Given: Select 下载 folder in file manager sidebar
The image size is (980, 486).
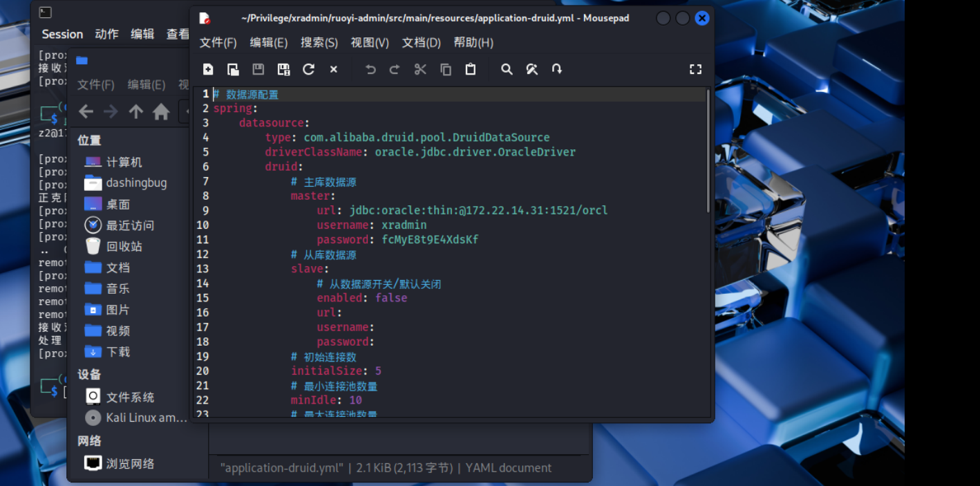Looking at the screenshot, I should [117, 352].
